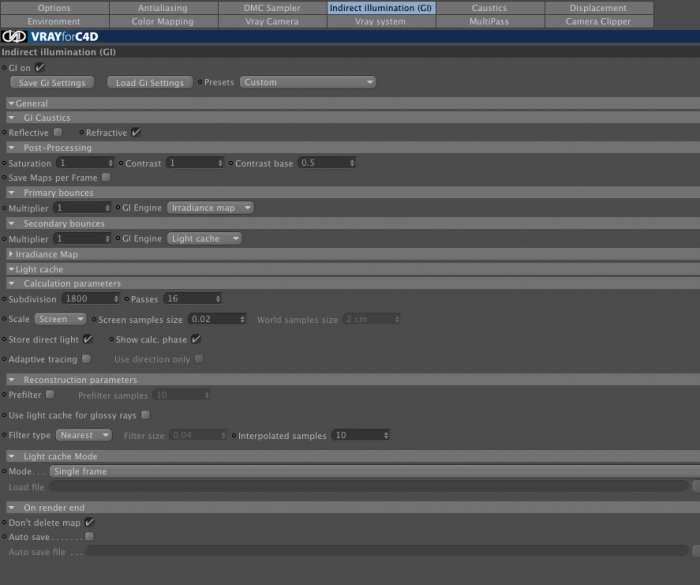This screenshot has height=585, width=700.
Task: Collapse the GI Caustics section
Action: pyautogui.click(x=12, y=118)
